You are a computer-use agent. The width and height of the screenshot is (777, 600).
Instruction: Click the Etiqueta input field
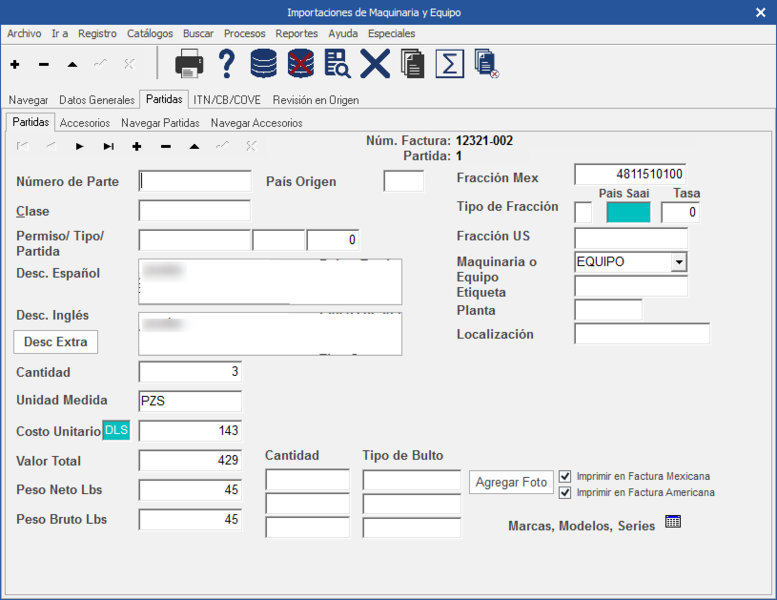631,286
